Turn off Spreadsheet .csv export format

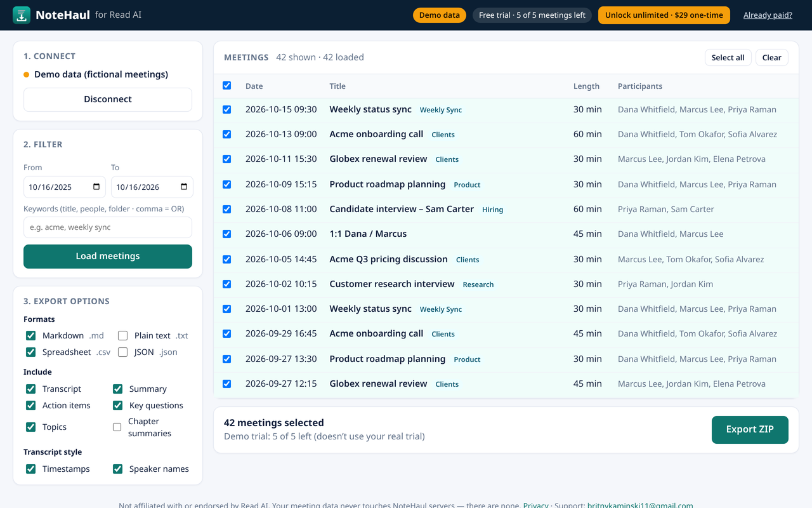point(30,352)
